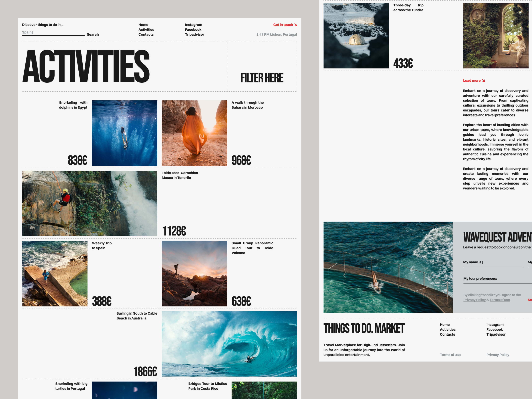Click the Load more arrow icon

(x=484, y=80)
